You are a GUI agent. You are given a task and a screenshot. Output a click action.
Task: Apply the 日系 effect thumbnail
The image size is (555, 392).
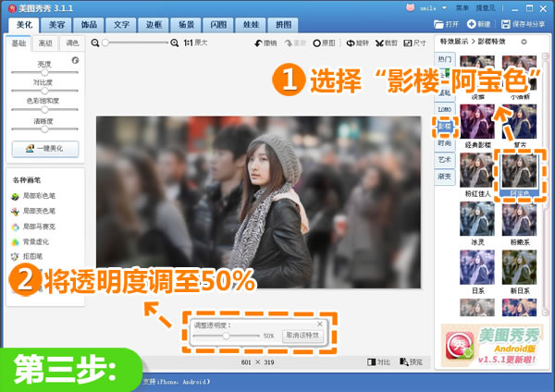click(477, 267)
